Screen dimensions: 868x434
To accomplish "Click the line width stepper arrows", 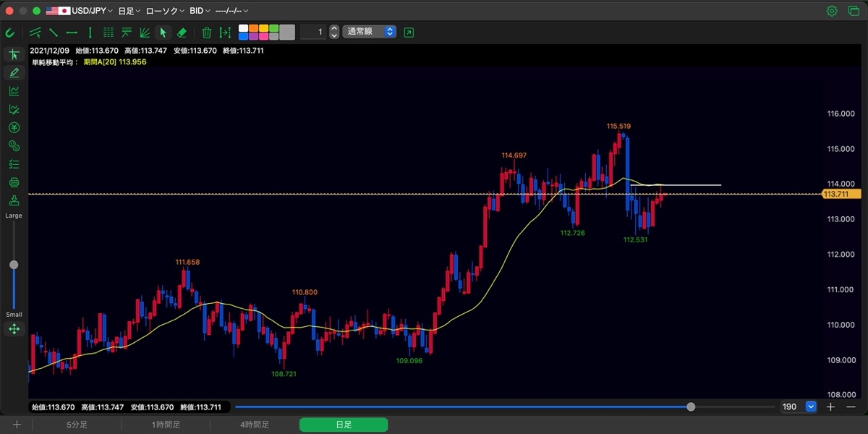I will tap(334, 32).
